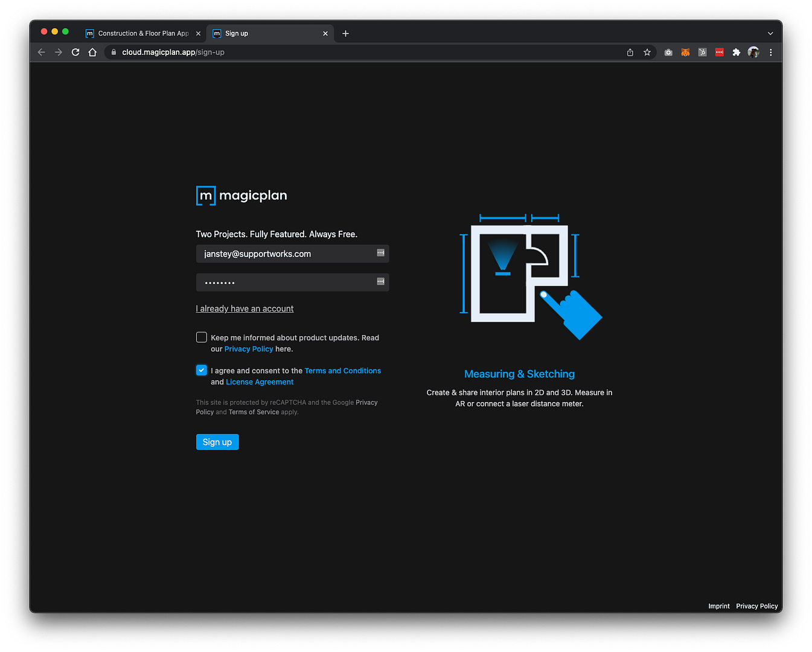Click the Two Projects. Fully Featured. Always Free. text
812x652 pixels.
click(x=277, y=234)
